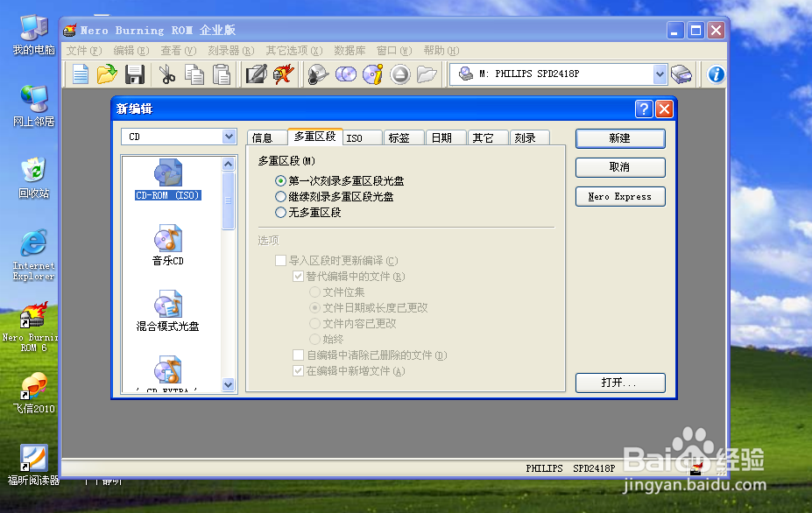Image resolution: width=812 pixels, height=513 pixels.
Task: Open 飞信2010 desktop shortcut
Action: 33,393
